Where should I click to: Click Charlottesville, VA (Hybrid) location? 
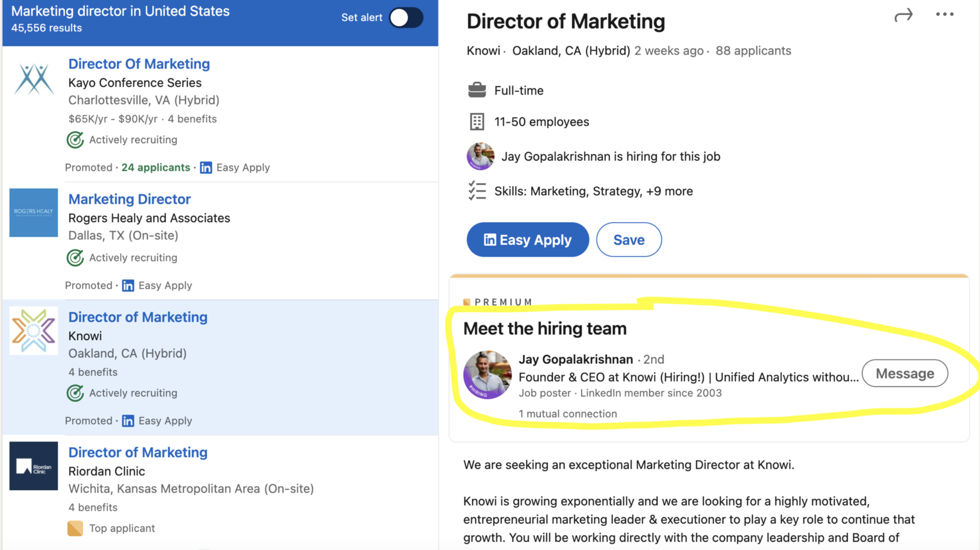tap(144, 100)
